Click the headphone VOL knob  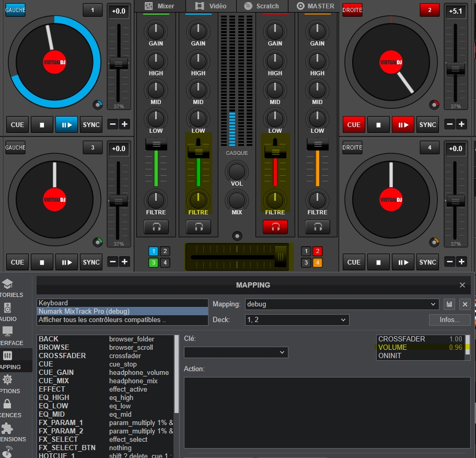tap(237, 171)
